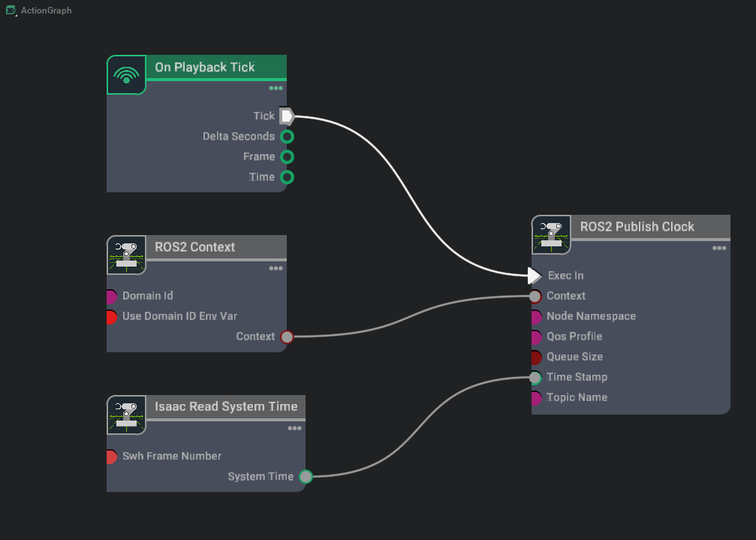Click the Domain Id input port
This screenshot has height=540, width=756.
[x=111, y=297]
